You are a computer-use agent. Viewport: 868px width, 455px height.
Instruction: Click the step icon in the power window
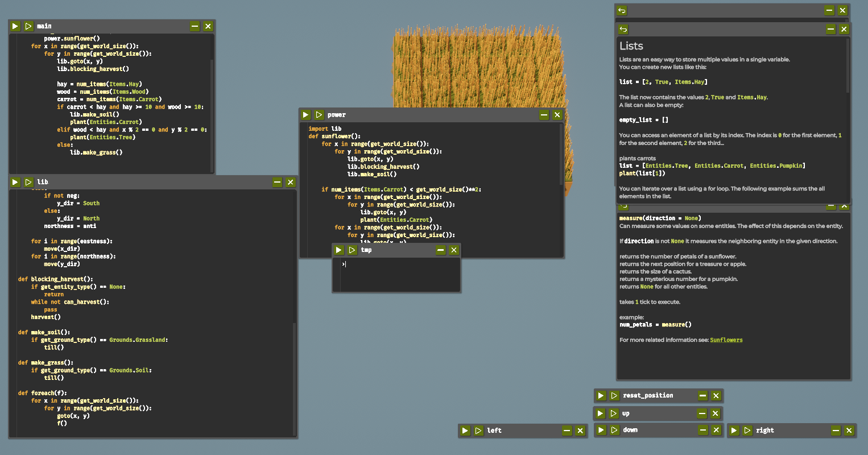click(x=319, y=115)
